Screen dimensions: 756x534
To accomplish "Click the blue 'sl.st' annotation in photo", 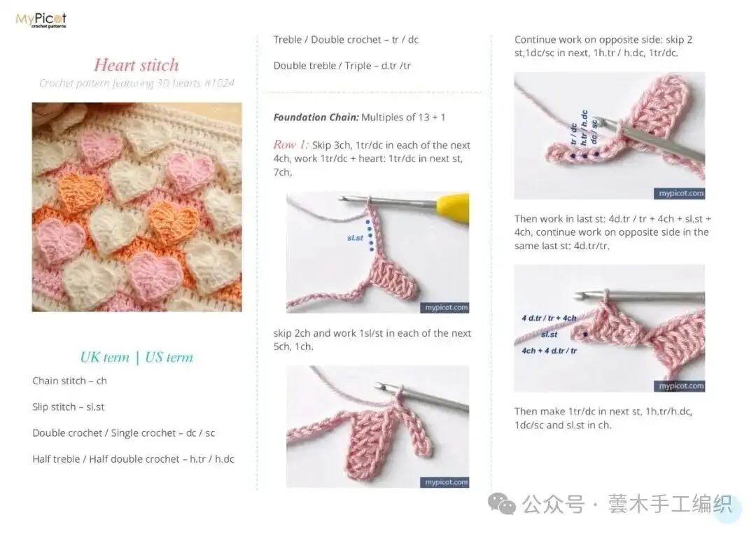I will (355, 238).
